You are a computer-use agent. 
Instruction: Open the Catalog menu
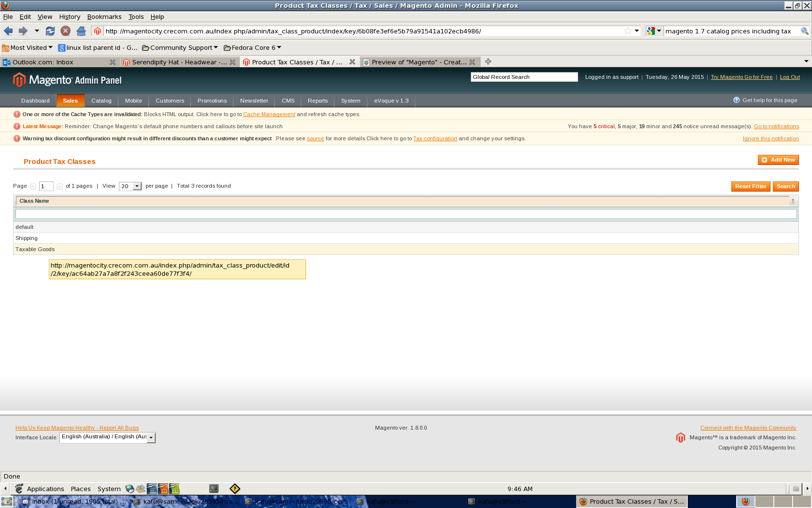pos(101,101)
